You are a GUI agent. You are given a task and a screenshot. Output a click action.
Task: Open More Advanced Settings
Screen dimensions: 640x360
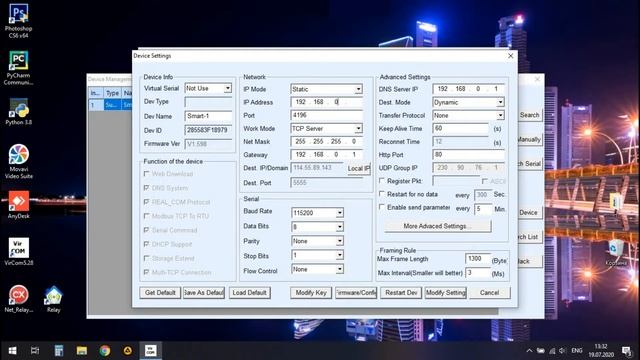(x=438, y=226)
